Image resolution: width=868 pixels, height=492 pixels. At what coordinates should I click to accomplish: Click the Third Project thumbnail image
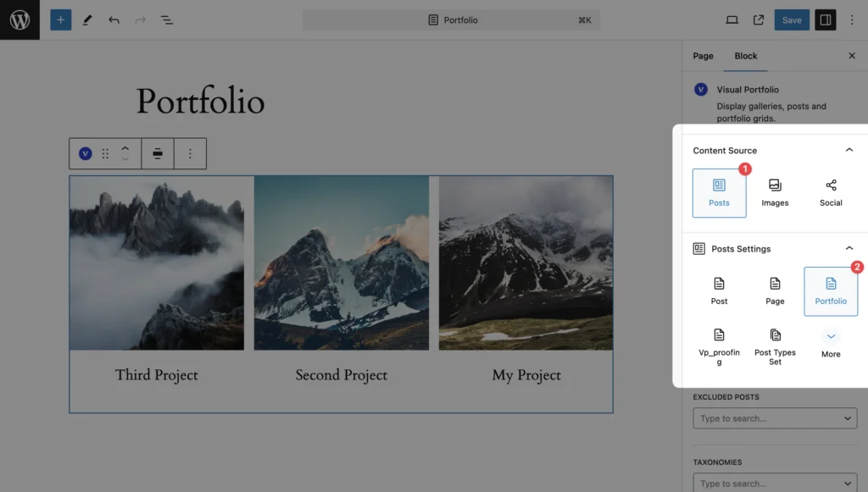coord(157,263)
